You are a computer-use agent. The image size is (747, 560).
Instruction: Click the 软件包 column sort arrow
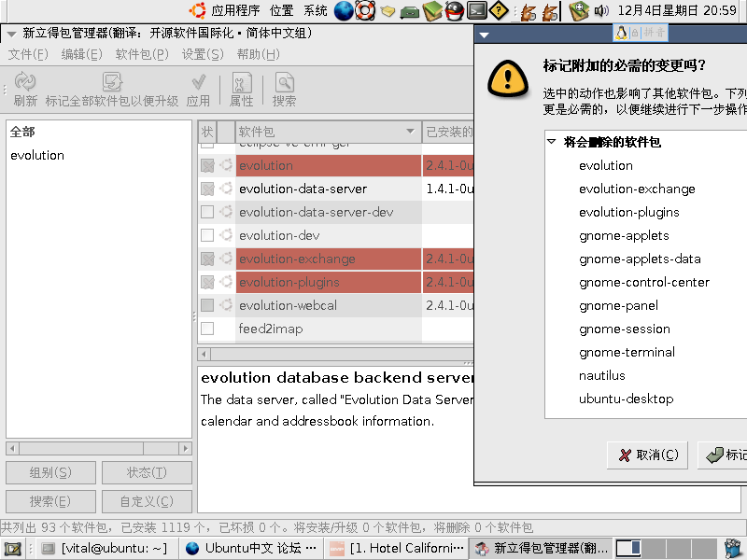click(410, 132)
